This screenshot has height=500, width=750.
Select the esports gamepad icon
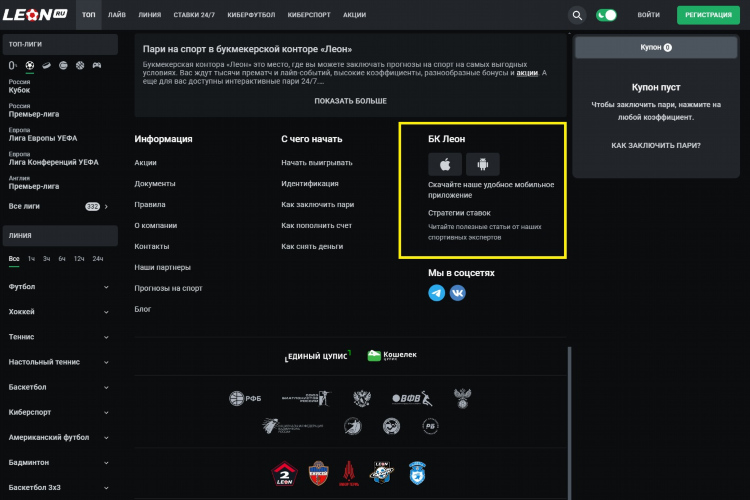click(97, 65)
